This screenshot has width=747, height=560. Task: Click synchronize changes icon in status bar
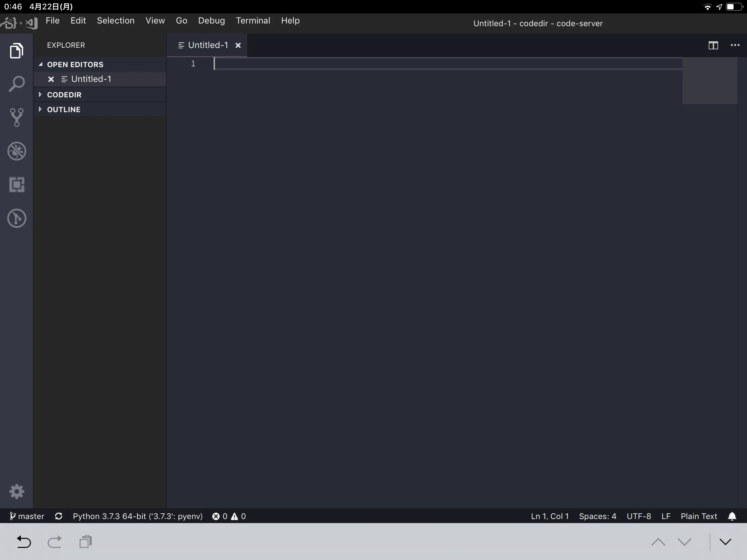pyautogui.click(x=58, y=516)
